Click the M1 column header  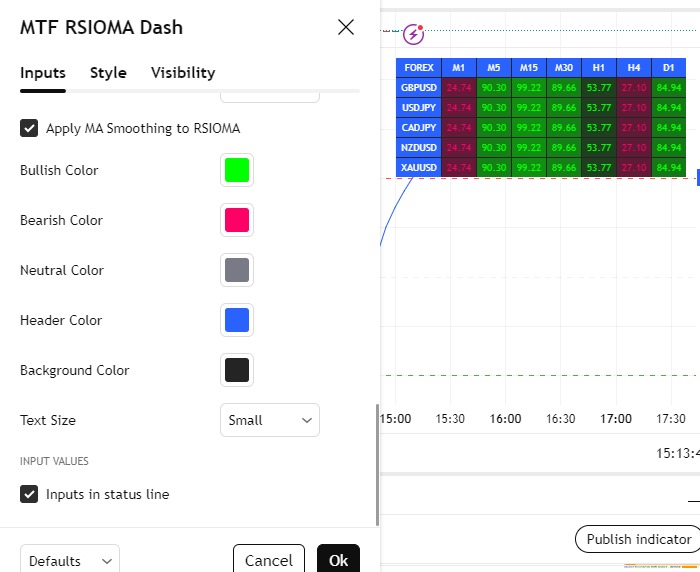coord(459,68)
